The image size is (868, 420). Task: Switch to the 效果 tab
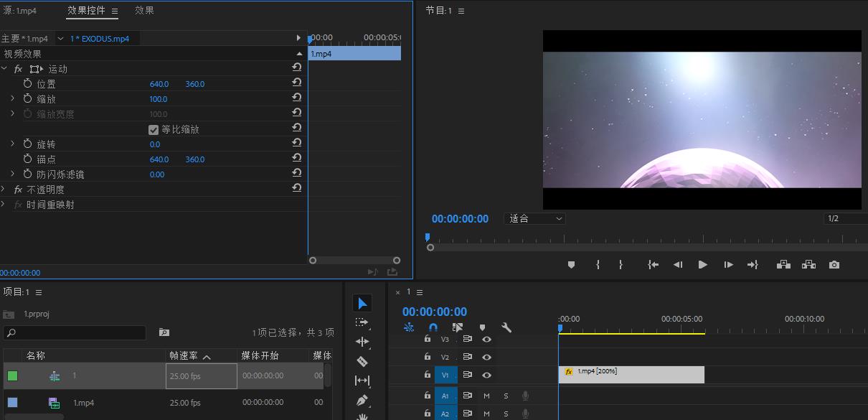coord(144,10)
